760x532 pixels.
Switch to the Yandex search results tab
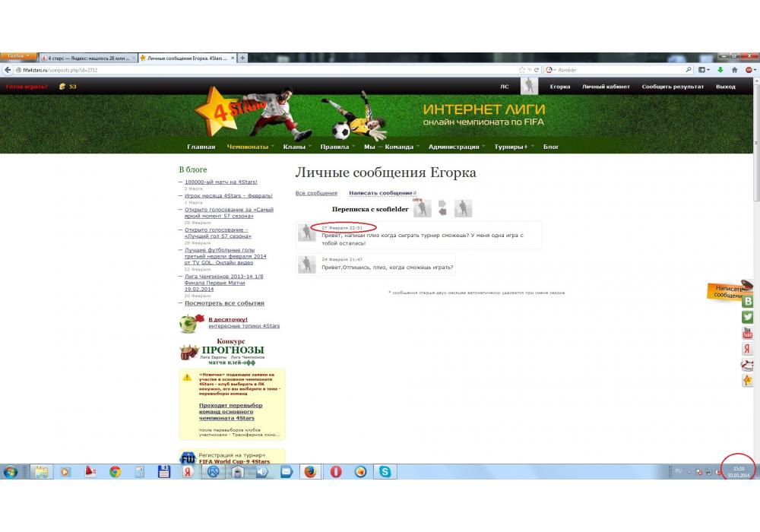[x=88, y=58]
